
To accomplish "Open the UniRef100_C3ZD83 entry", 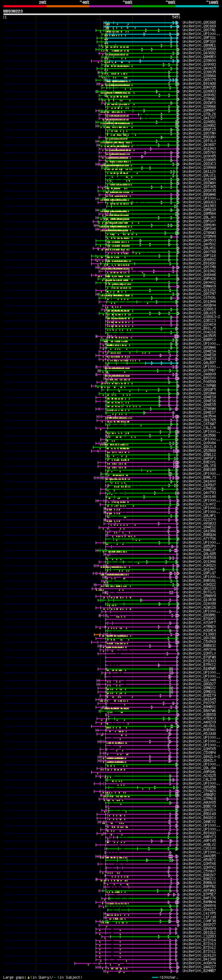I will [199, 936].
